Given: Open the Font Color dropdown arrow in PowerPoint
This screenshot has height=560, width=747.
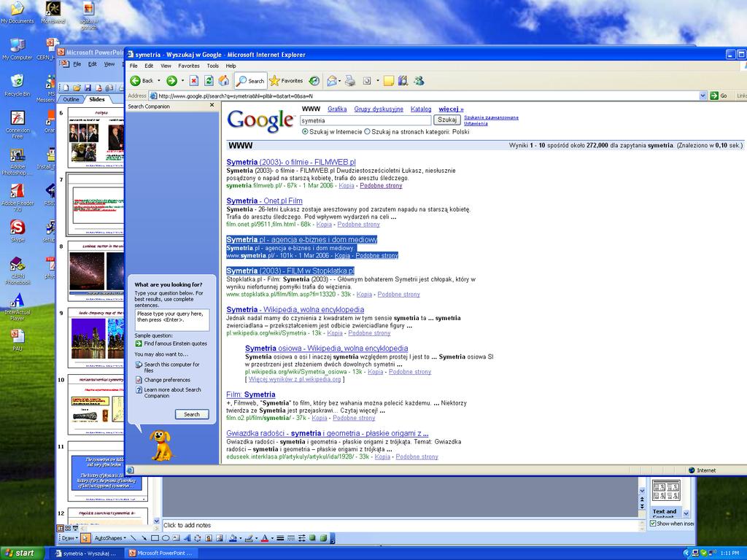Looking at the screenshot, I should coord(272,538).
